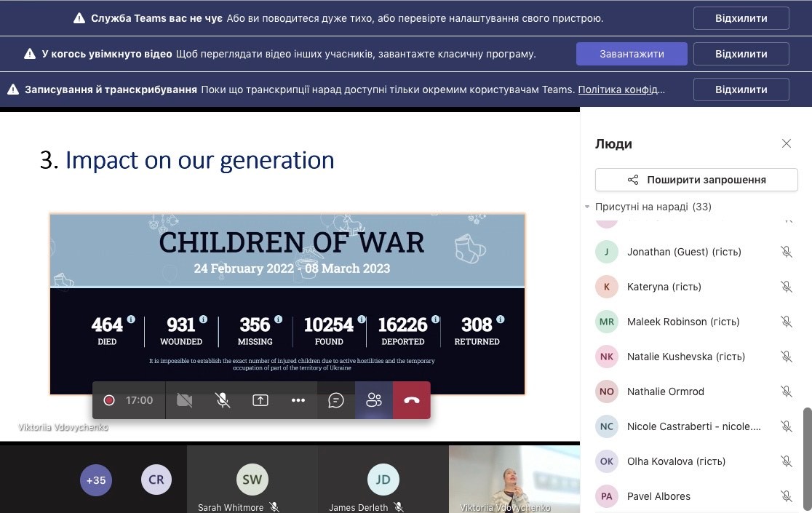Click the 'Завантажити' download button

coord(632,54)
